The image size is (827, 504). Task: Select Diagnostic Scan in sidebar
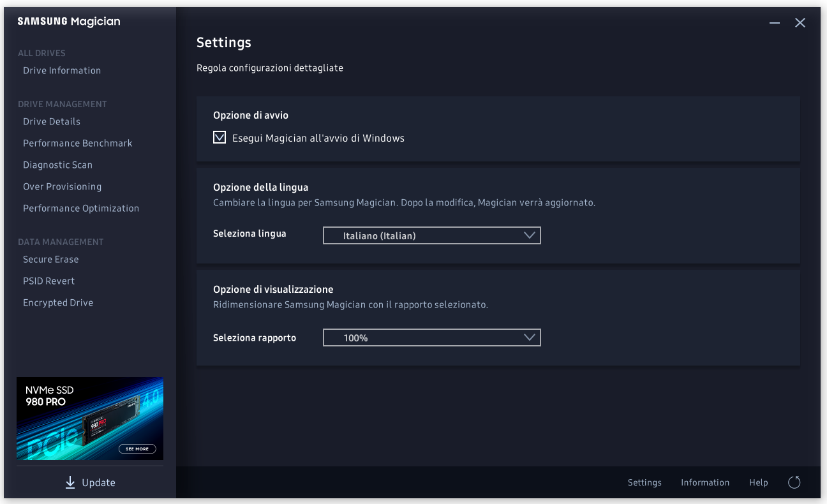[x=57, y=165]
